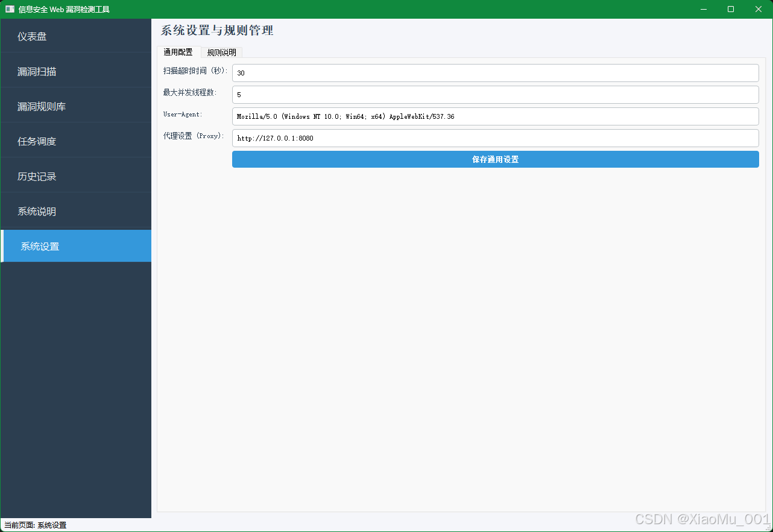Viewport: 773px width, 532px height.
Task: Focus the 最大并发线程数 input field
Action: pyautogui.click(x=496, y=95)
